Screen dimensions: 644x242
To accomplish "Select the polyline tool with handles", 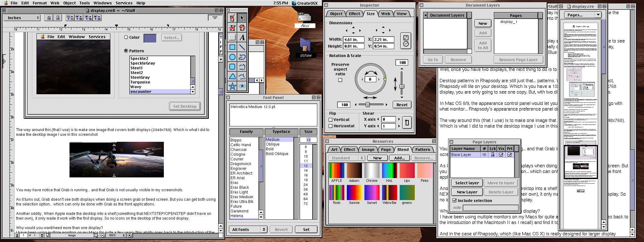I will (242, 77).
